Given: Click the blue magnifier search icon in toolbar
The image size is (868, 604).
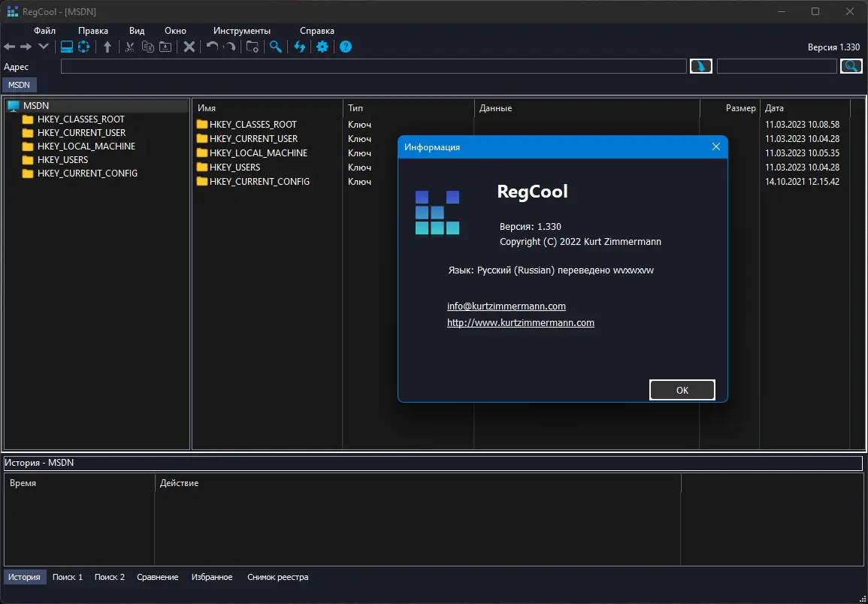Looking at the screenshot, I should point(276,47).
